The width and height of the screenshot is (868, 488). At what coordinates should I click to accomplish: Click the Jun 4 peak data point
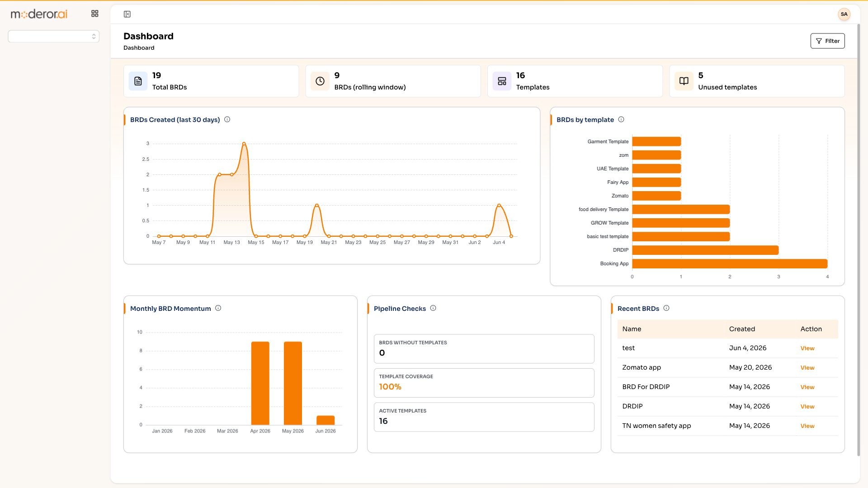(x=499, y=205)
